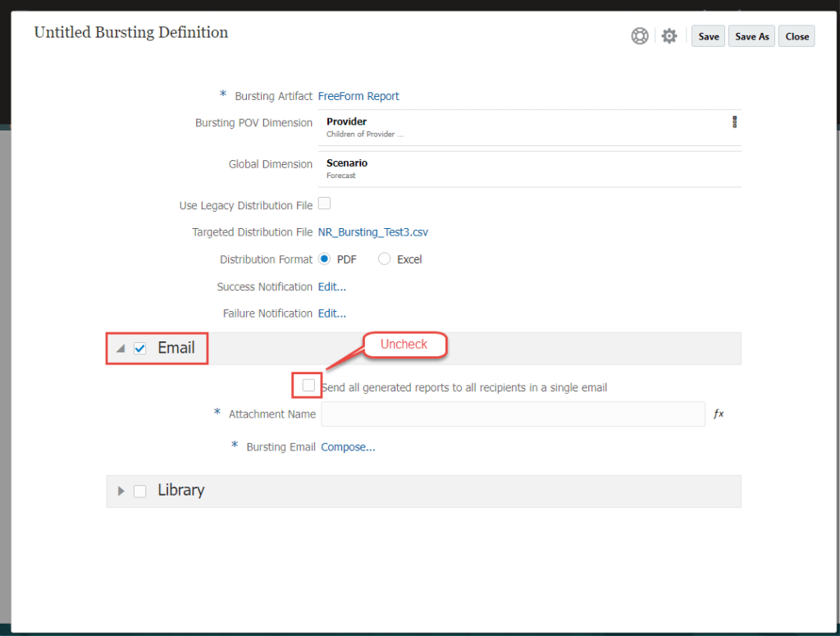This screenshot has height=636, width=840.
Task: Collapse the Email section triangle
Action: pyautogui.click(x=121, y=349)
